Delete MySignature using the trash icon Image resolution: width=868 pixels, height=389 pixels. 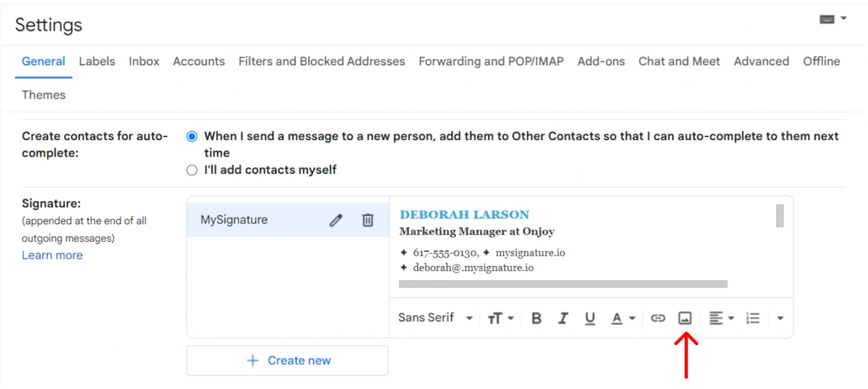367,220
